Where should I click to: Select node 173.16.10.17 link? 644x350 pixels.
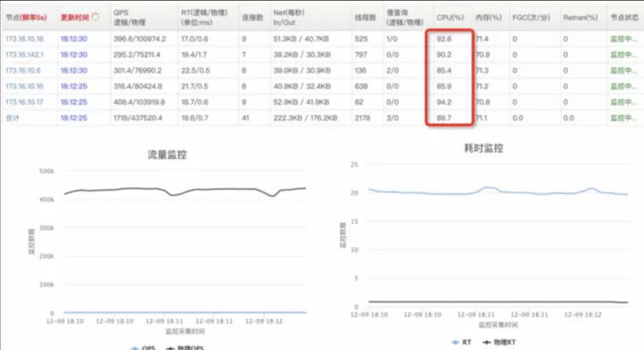pos(24,102)
